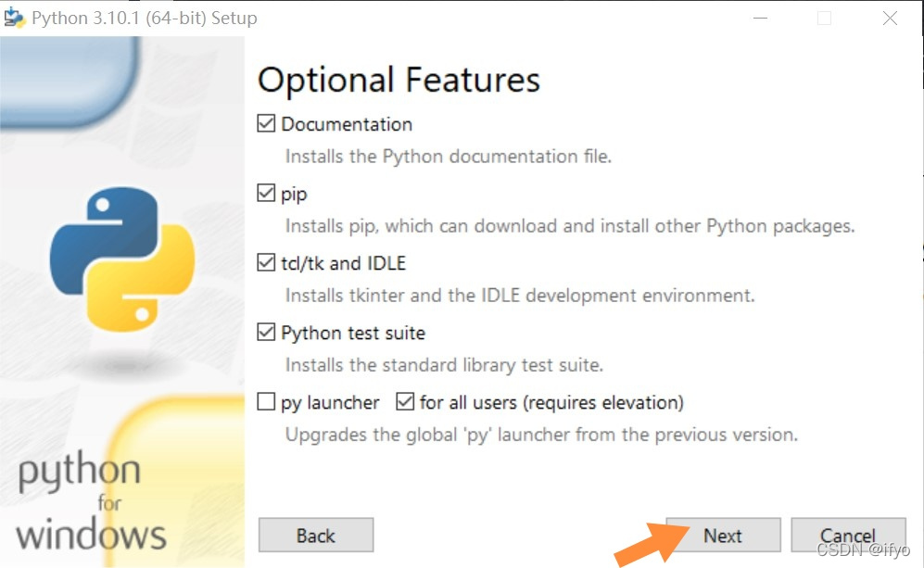Click the Next button
The image size is (924, 568).
click(723, 535)
